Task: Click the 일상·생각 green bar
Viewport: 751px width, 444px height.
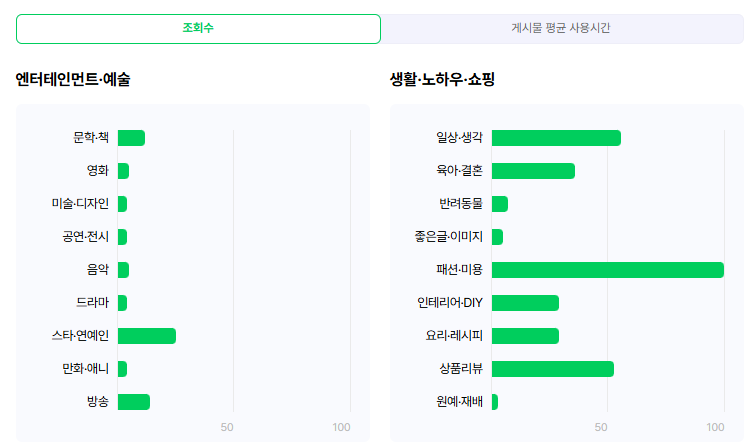Action: (x=556, y=138)
